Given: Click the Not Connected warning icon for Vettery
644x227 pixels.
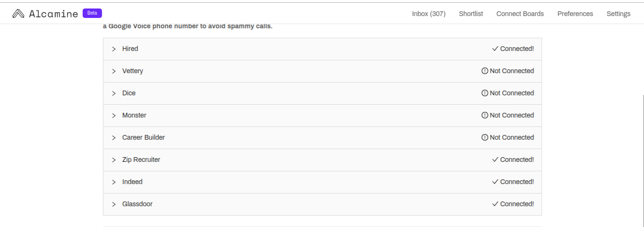Looking at the screenshot, I should point(484,71).
